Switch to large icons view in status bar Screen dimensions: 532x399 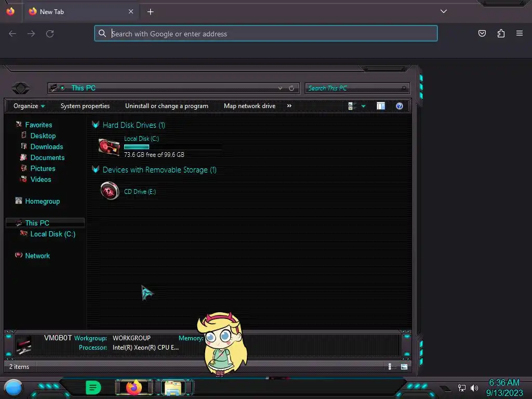click(404, 366)
